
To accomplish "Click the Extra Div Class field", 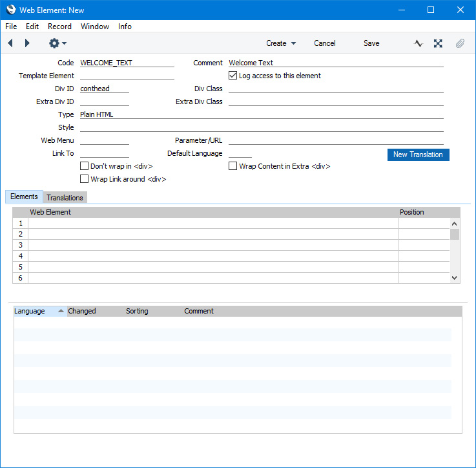I will tap(336, 101).
